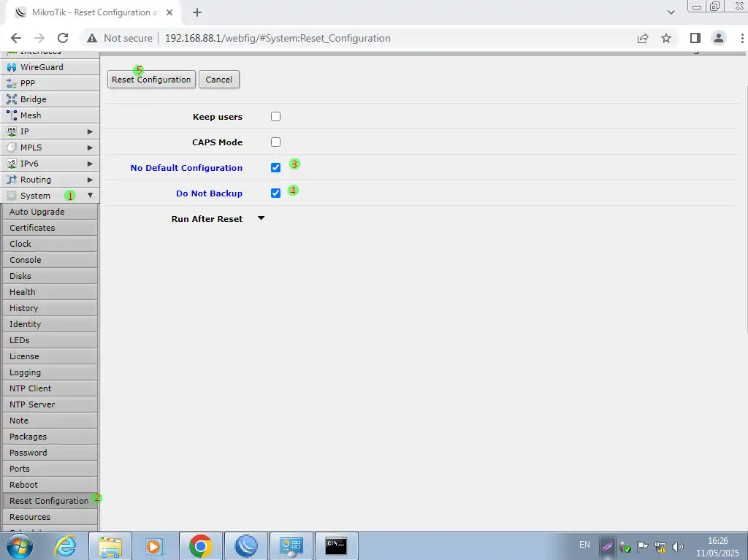
Task: Click the PPP menu icon
Action: point(12,83)
